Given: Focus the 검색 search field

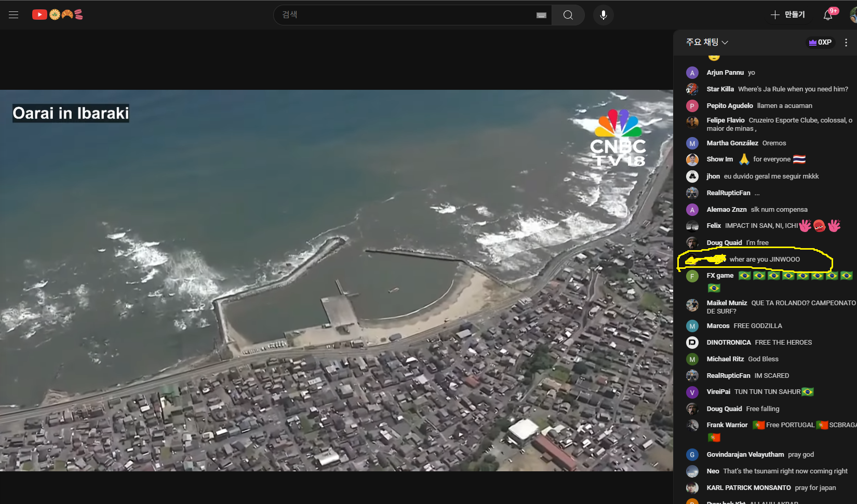Looking at the screenshot, I should coord(405,15).
